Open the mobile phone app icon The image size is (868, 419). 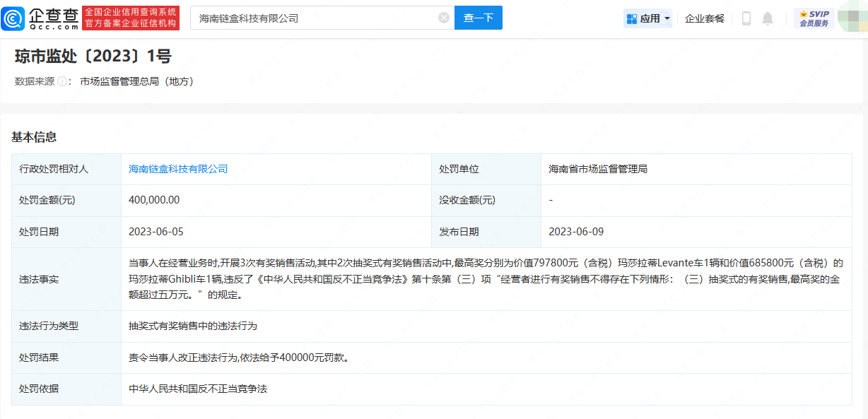(746, 18)
